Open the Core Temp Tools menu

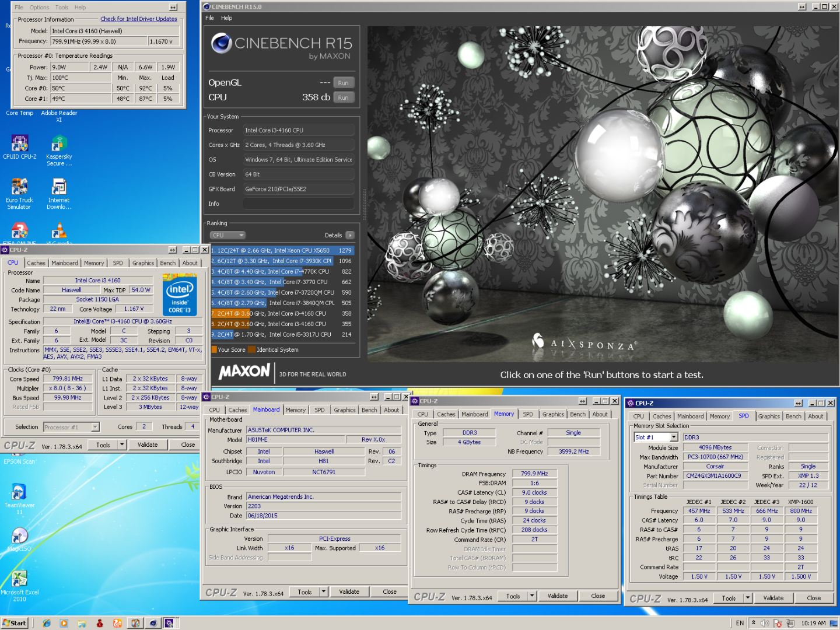[x=62, y=8]
